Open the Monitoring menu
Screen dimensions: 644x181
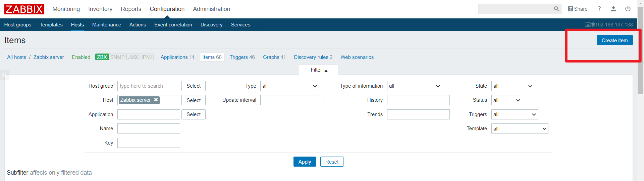click(66, 9)
